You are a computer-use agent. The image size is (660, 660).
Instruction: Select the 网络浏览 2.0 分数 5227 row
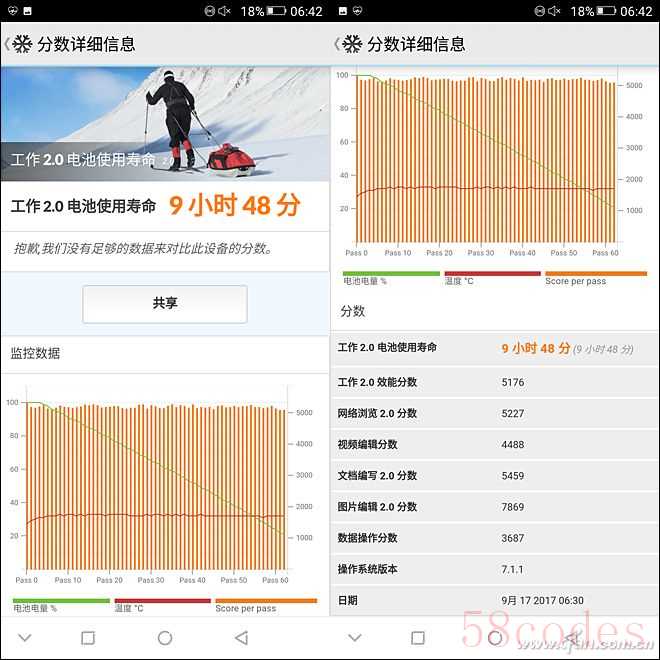(495, 413)
